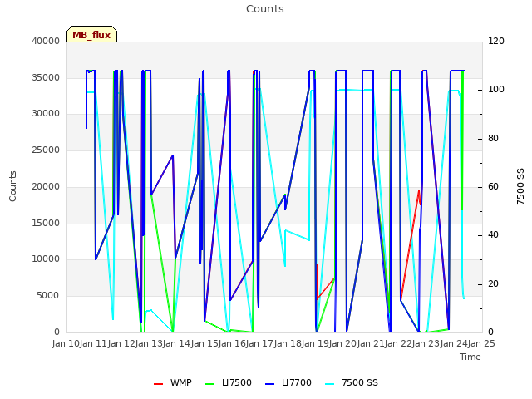The width and height of the screenshot is (532, 399).
Task: Click the 15000 tick on left axis
Action: (x=46, y=223)
